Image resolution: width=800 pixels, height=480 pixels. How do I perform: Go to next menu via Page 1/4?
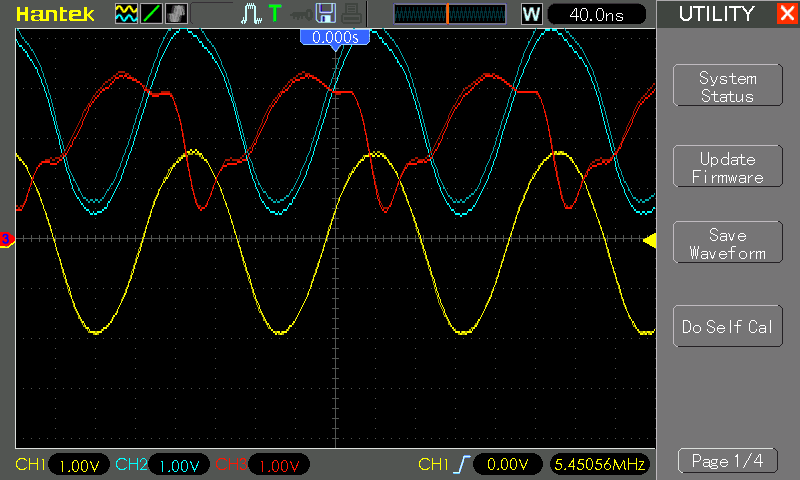point(728,461)
